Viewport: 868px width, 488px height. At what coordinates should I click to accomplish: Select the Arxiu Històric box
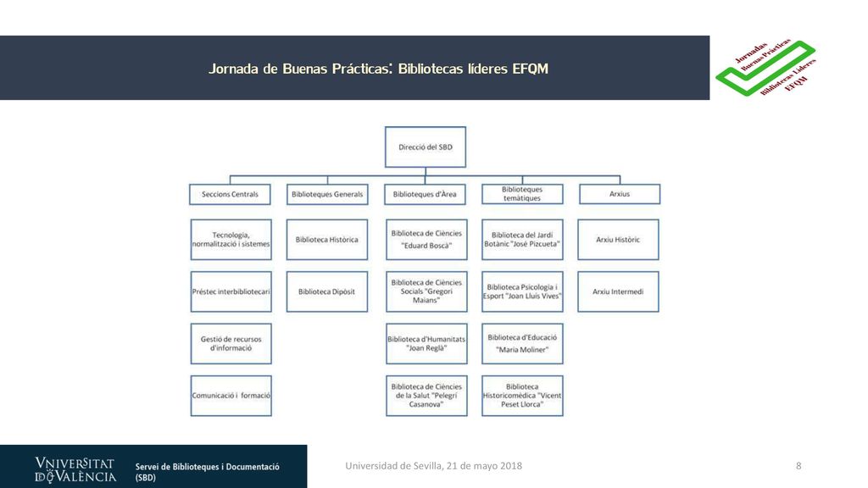tap(618, 240)
